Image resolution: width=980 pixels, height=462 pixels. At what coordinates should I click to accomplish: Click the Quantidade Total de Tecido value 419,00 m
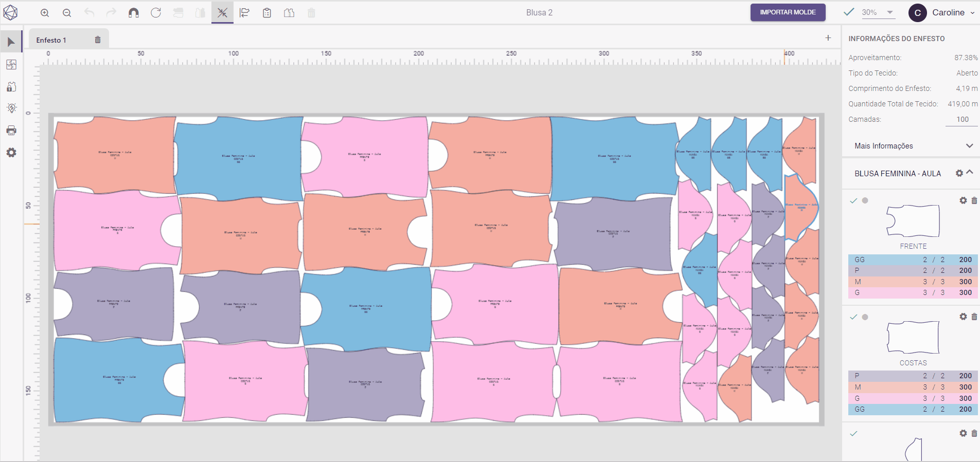tap(963, 104)
